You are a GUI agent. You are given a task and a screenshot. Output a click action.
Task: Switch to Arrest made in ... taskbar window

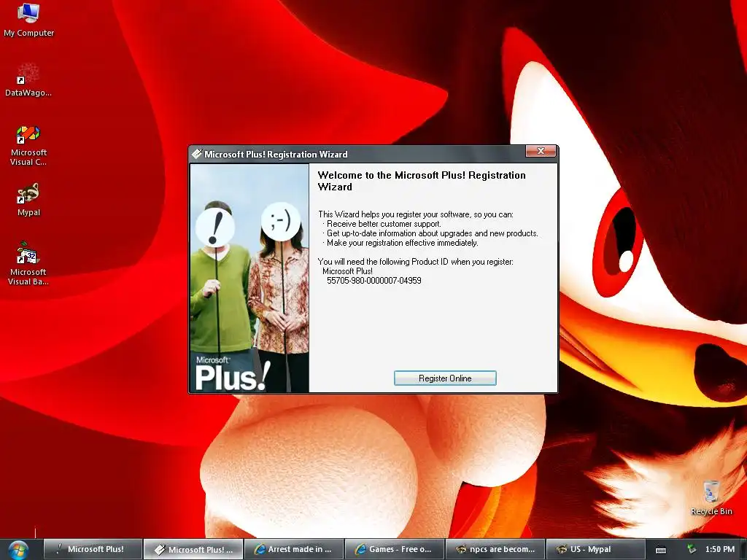click(294, 549)
